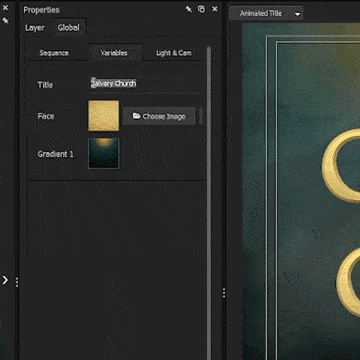Click the Title text field
Viewport: 360px width, 360px height.
(x=147, y=83)
